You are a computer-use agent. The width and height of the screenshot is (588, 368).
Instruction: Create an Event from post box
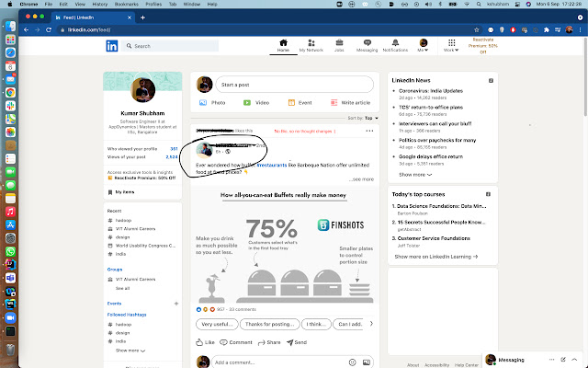click(300, 102)
